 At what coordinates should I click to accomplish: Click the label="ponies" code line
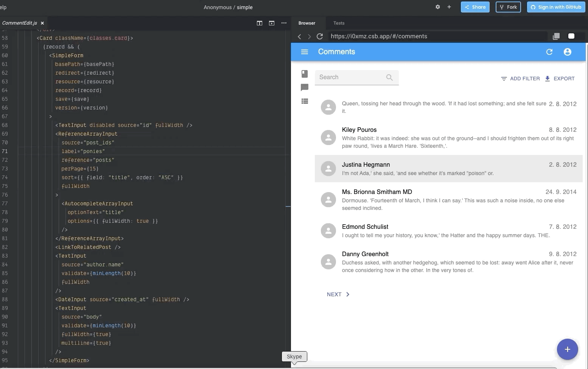pos(83,151)
